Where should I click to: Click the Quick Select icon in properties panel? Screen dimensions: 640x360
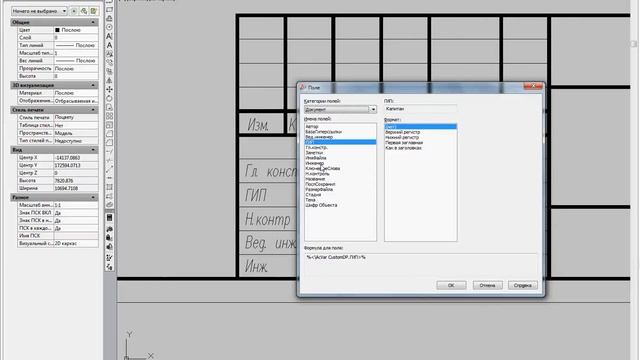[x=93, y=11]
